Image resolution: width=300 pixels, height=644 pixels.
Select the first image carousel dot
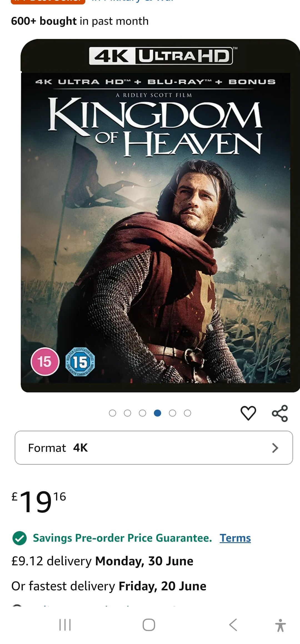[x=112, y=413]
